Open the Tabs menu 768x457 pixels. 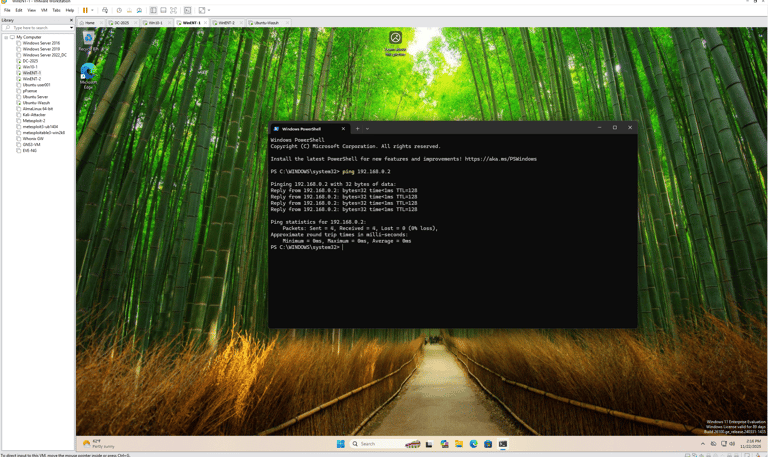point(56,10)
